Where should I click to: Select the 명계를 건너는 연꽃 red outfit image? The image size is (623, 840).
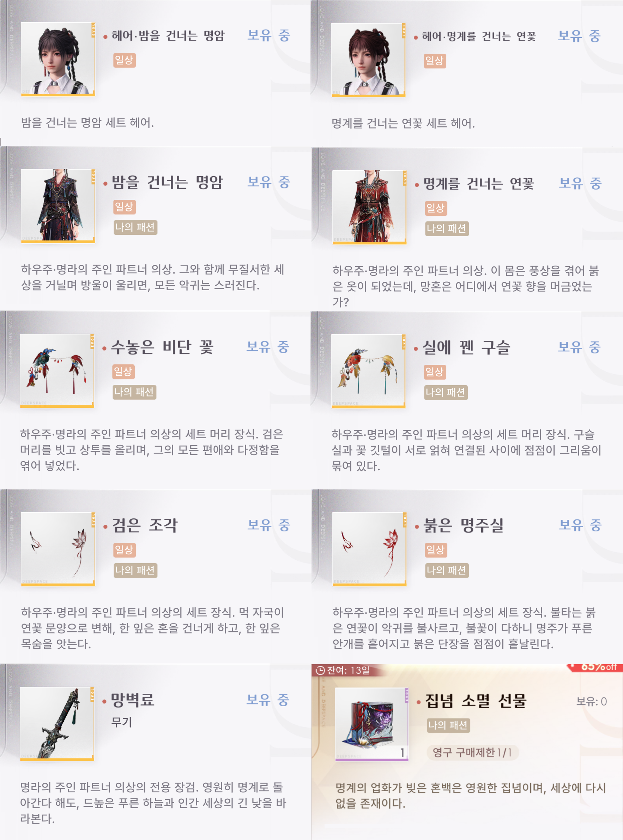pyautogui.click(x=369, y=207)
